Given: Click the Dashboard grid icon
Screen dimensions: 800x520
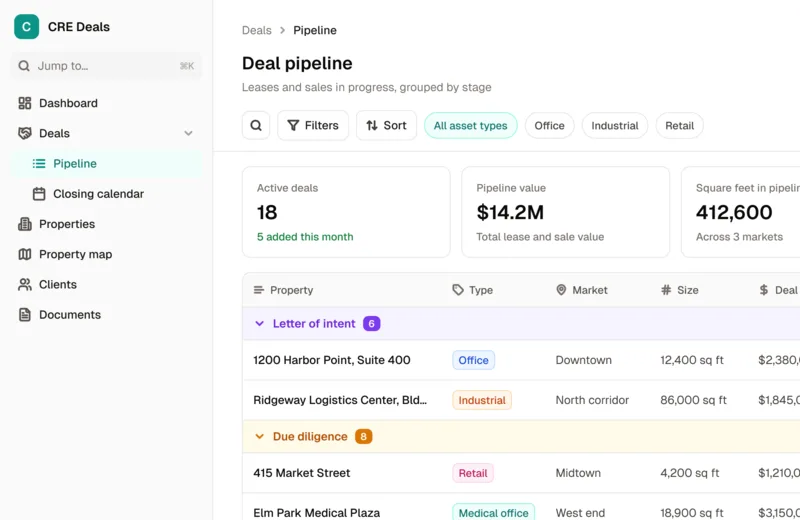Looking at the screenshot, I should tap(24, 103).
